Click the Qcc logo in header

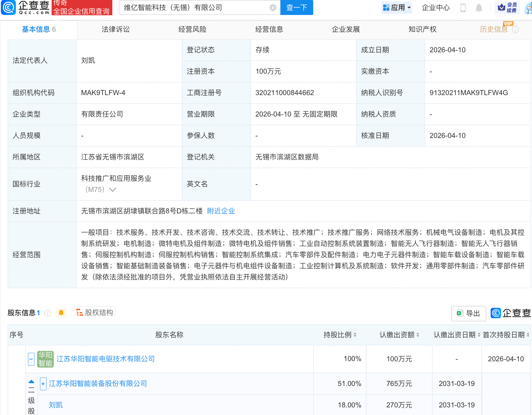(x=25, y=7)
